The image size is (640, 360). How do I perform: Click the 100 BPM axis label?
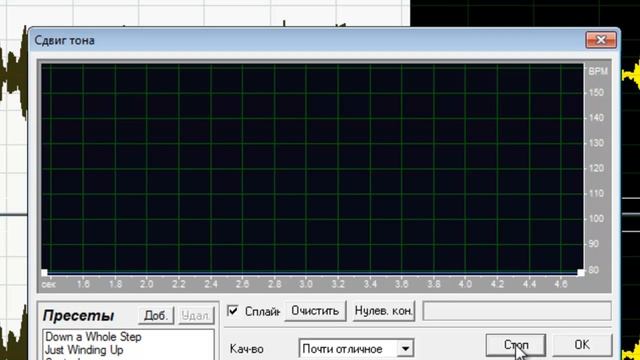(596, 218)
